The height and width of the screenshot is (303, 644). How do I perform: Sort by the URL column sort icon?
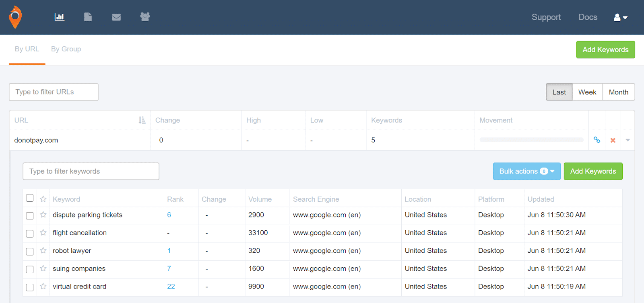(x=142, y=120)
